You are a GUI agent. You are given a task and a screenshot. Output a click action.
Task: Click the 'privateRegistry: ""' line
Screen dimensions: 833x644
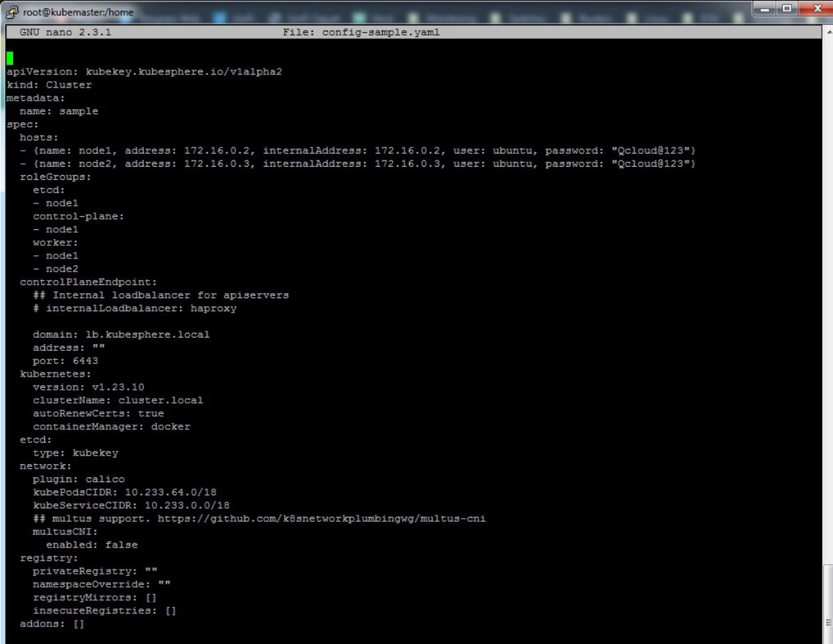tap(95, 571)
